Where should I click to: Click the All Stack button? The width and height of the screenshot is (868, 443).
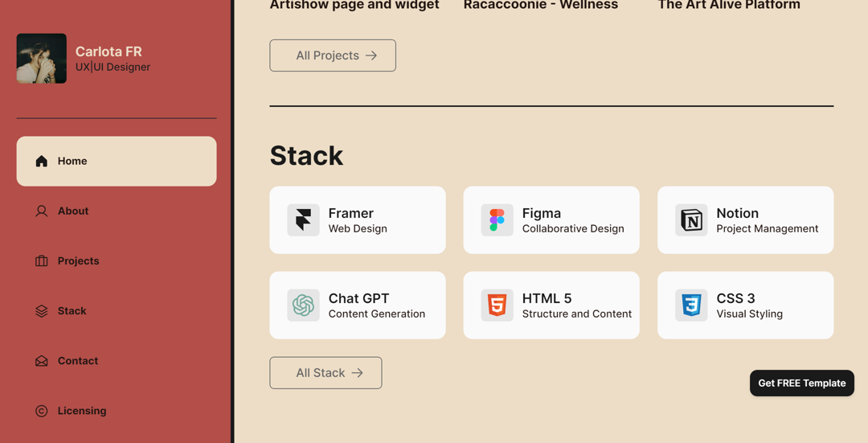(x=325, y=373)
